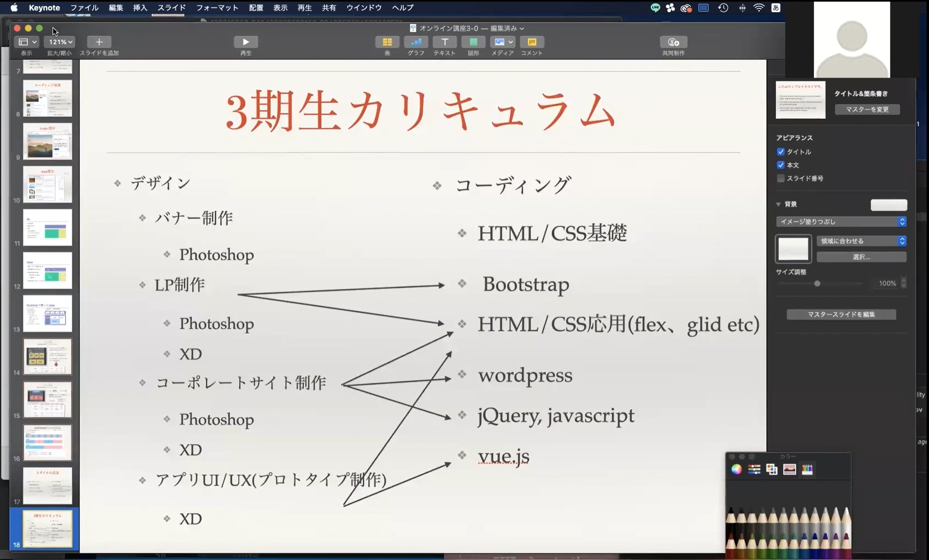
Task: Open the ファイル menu
Action: pos(84,8)
